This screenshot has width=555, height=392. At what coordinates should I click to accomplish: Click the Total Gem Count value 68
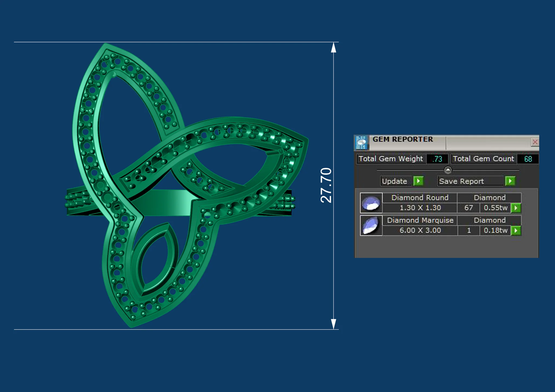coord(528,159)
